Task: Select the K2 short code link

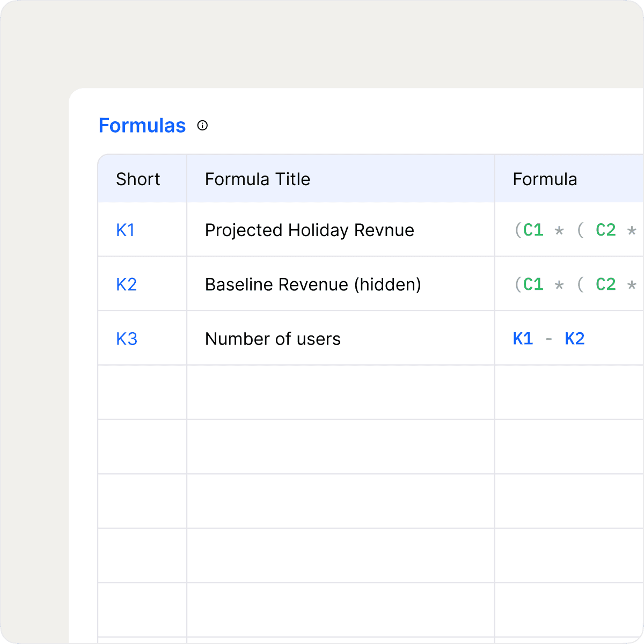Action: click(x=126, y=284)
